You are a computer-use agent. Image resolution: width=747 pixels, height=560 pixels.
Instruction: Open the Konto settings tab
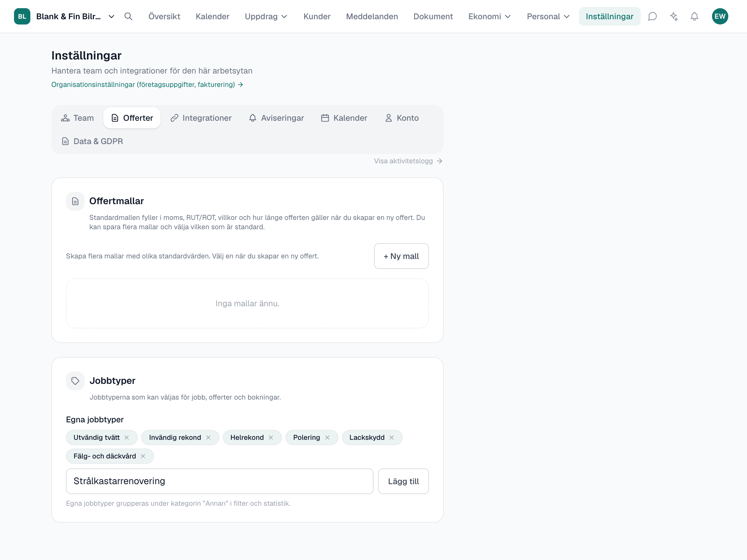(402, 118)
